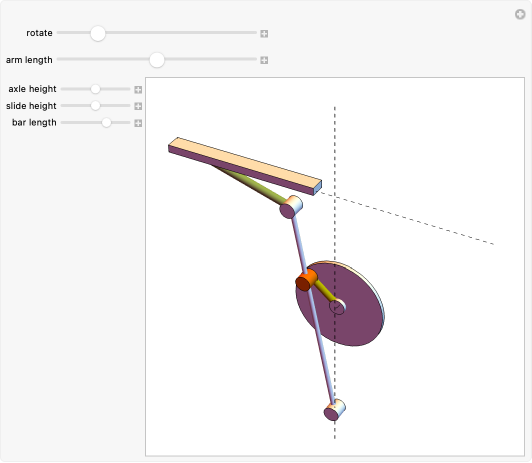Viewport: 532px width, 463px height.
Task: Click the rotate slider thumb
Action: click(x=98, y=33)
